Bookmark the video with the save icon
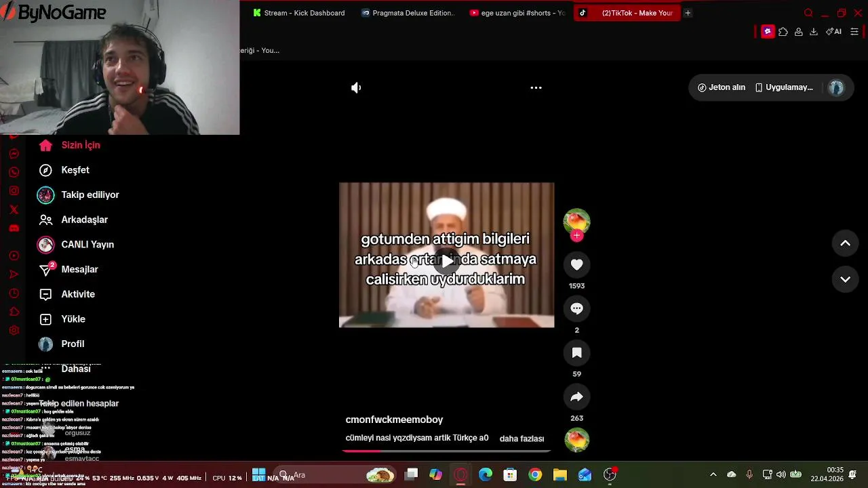The height and width of the screenshot is (488, 868). 576,353
